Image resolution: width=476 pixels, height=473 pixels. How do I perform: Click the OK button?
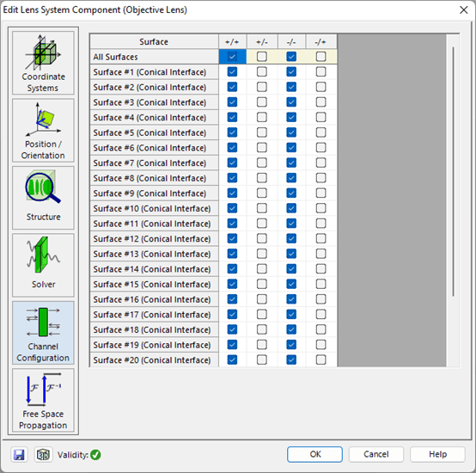pyautogui.click(x=314, y=454)
